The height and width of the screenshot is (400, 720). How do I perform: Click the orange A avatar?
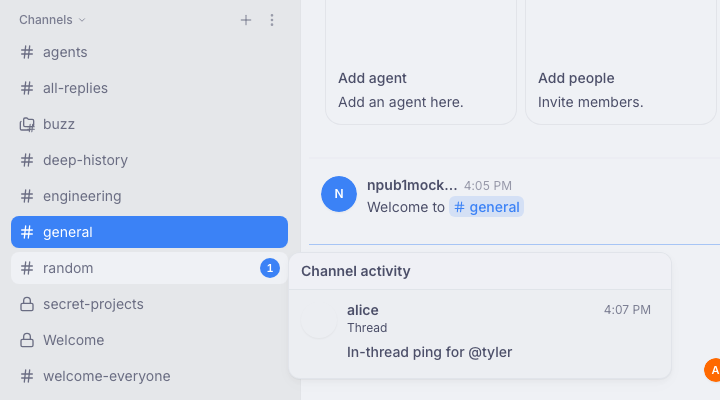pos(713,370)
